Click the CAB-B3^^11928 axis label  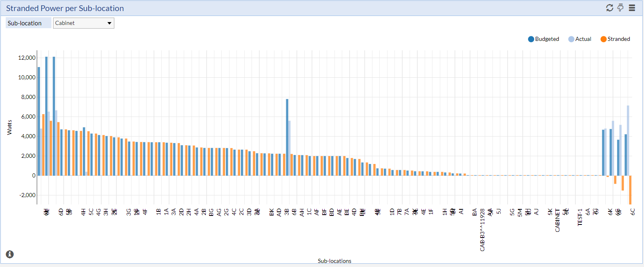tap(482, 230)
